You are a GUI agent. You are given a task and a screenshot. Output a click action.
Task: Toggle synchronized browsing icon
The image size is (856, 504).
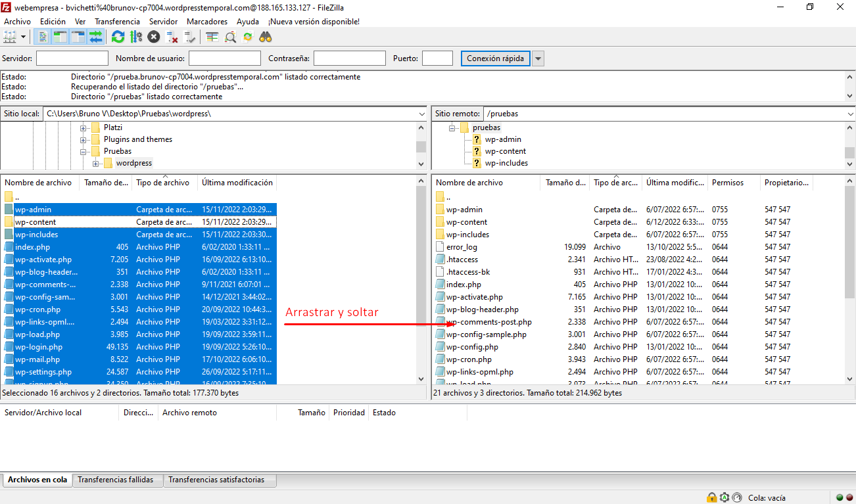tap(248, 37)
